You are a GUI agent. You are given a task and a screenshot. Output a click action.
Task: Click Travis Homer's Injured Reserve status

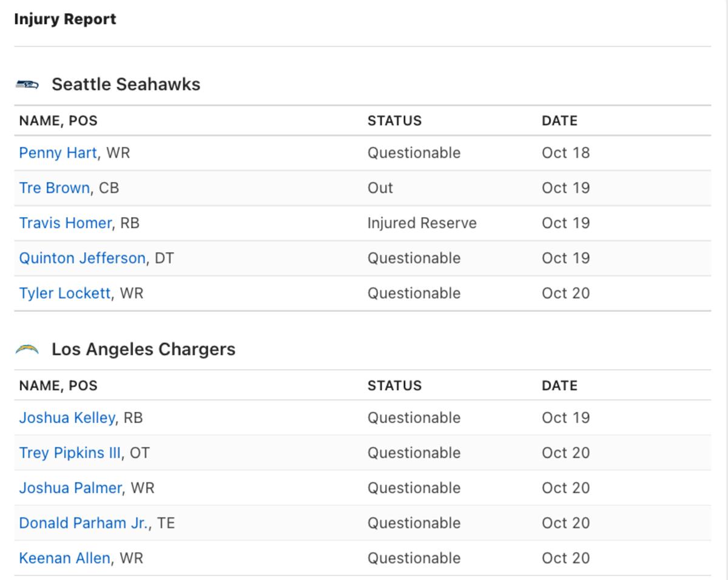(422, 223)
